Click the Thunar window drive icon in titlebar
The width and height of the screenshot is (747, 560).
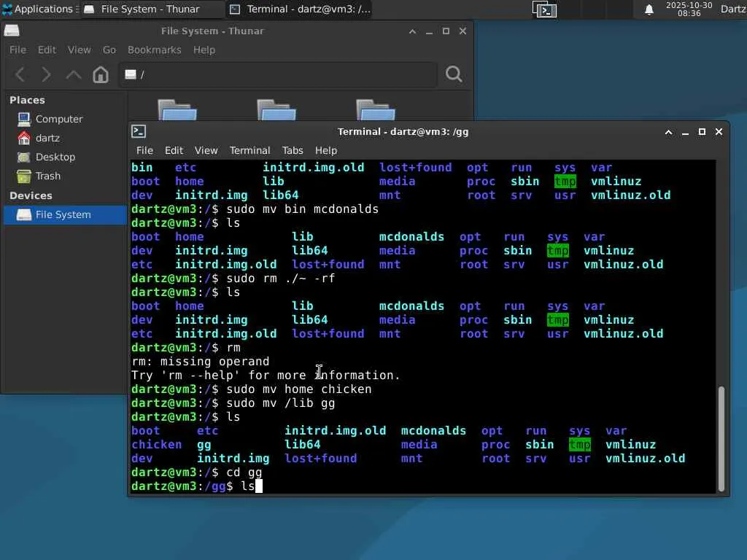coord(12,31)
